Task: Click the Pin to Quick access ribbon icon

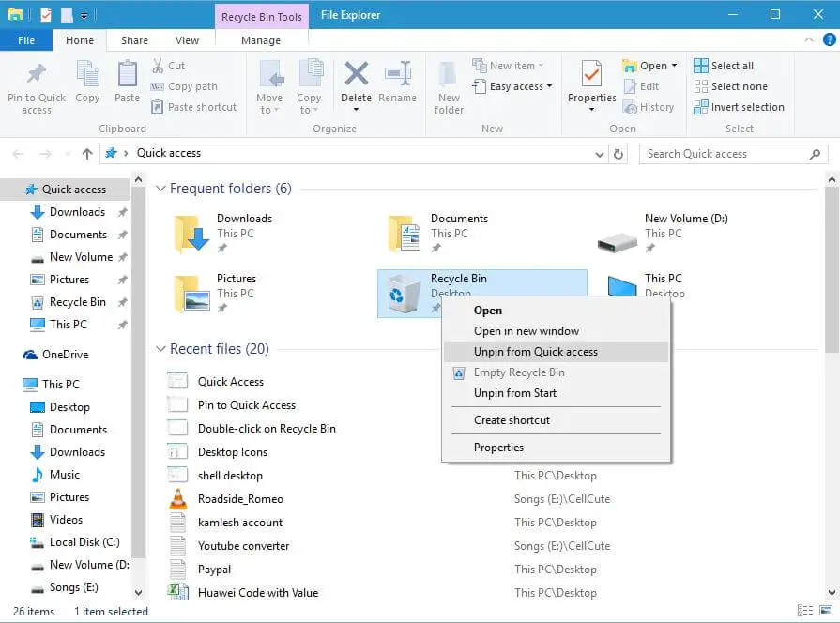Action: [x=37, y=74]
